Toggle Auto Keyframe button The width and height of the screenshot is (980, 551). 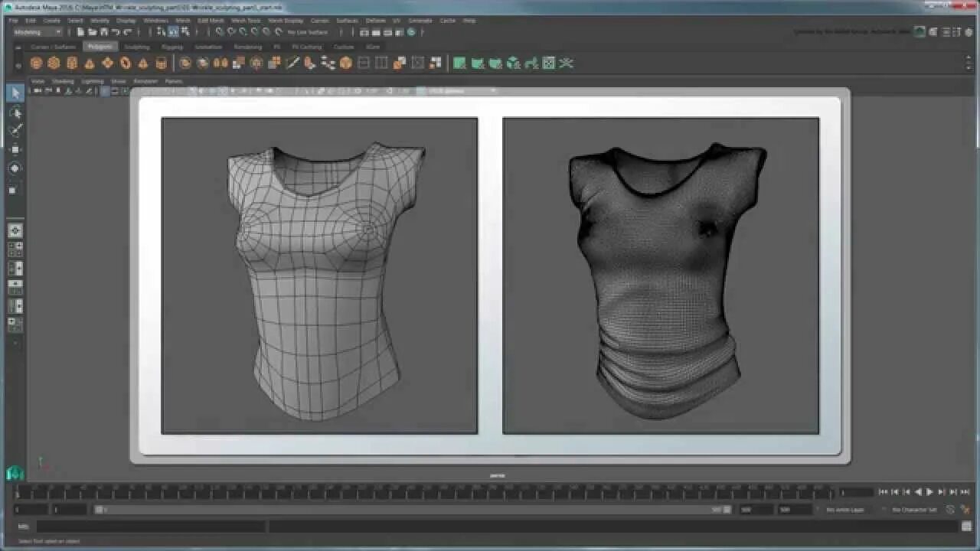tap(950, 510)
